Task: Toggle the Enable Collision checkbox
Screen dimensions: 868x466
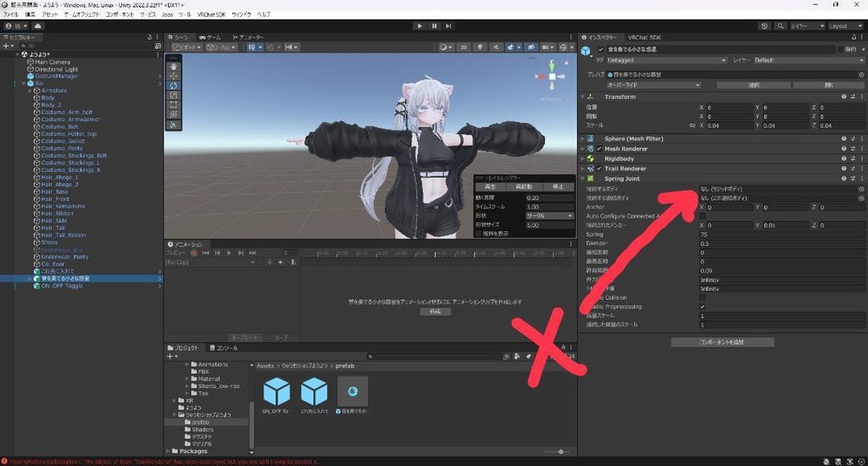Action: tap(703, 297)
